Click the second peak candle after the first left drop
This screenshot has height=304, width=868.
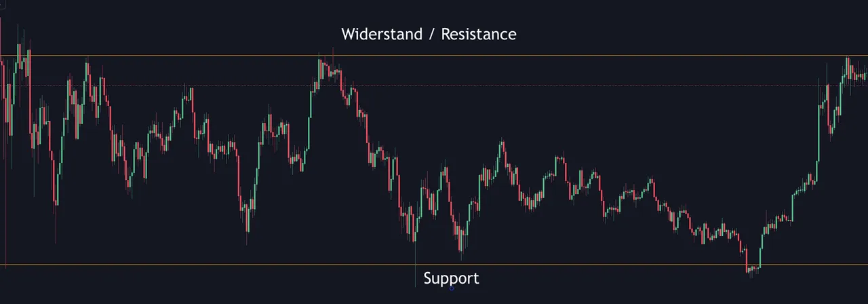87,73
